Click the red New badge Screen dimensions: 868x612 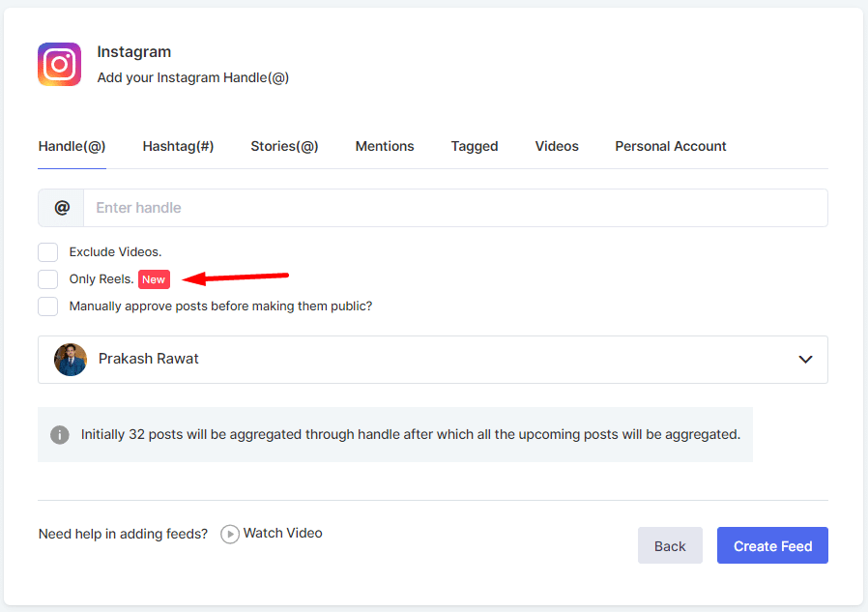(x=154, y=279)
